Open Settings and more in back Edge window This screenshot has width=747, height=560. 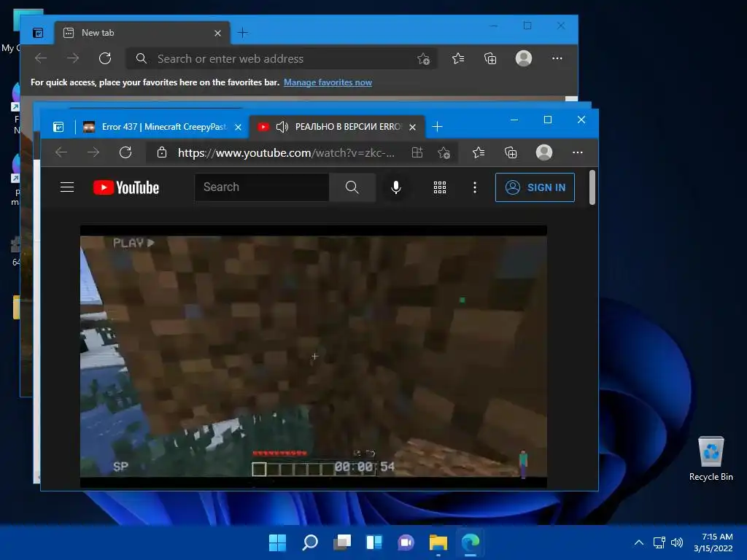click(x=557, y=58)
